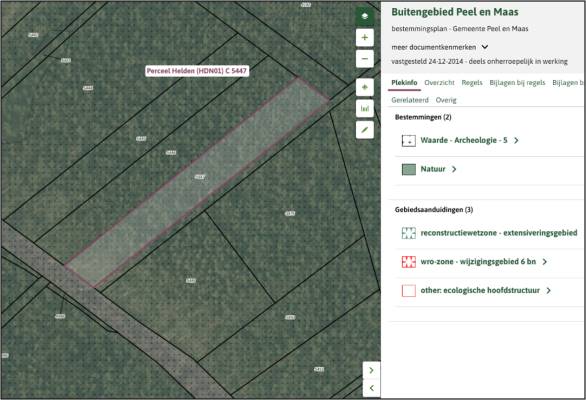Collapse panel with right arrow button
The image size is (586, 400).
[371, 370]
